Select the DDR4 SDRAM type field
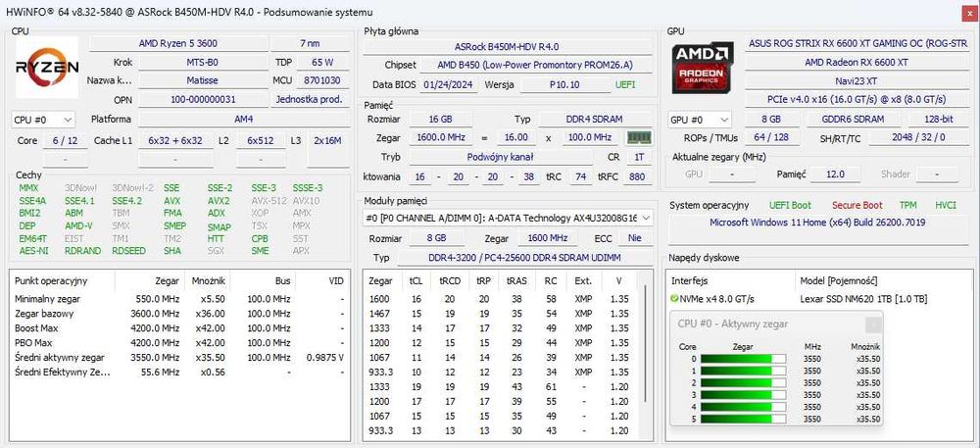 pyautogui.click(x=595, y=119)
